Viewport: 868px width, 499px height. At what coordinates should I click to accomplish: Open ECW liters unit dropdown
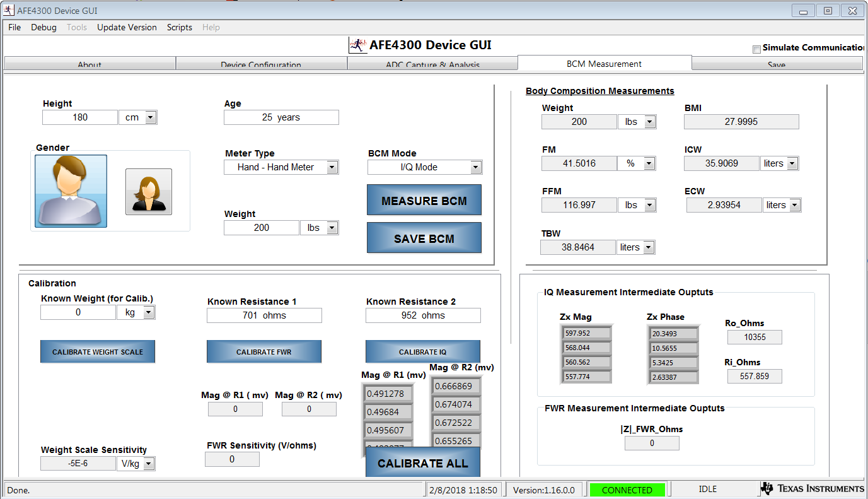(794, 205)
